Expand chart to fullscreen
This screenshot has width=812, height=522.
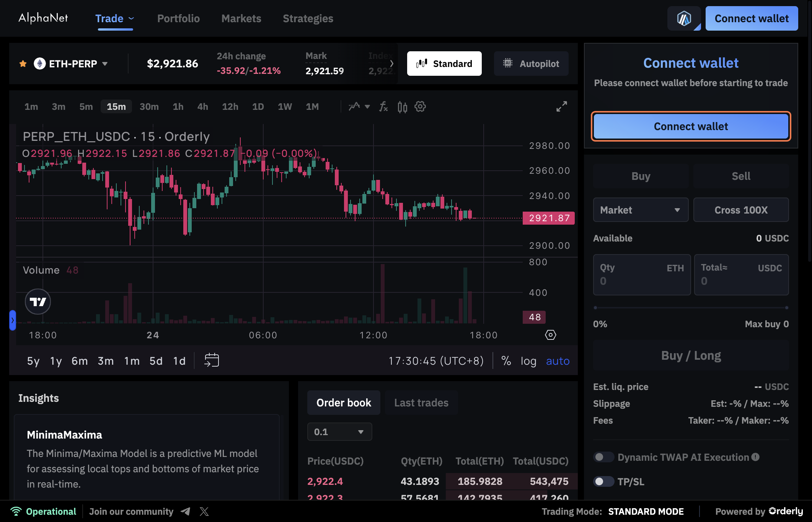coord(561,107)
